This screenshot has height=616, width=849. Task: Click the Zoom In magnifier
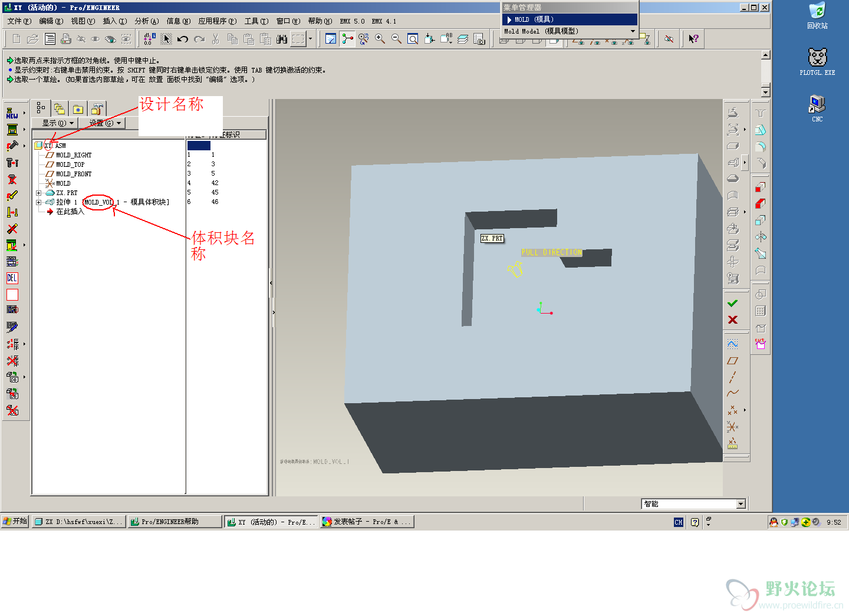(x=380, y=39)
